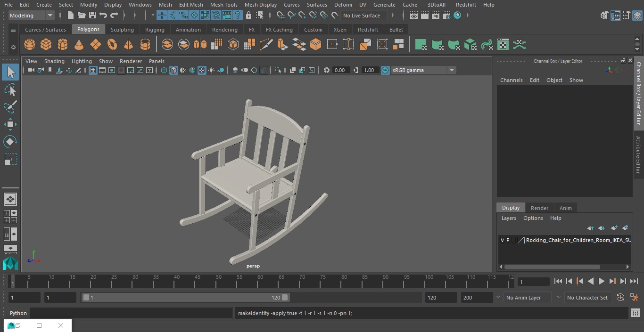Click the Save Scene disk icon
The image size is (644, 332).
pyautogui.click(x=92, y=16)
